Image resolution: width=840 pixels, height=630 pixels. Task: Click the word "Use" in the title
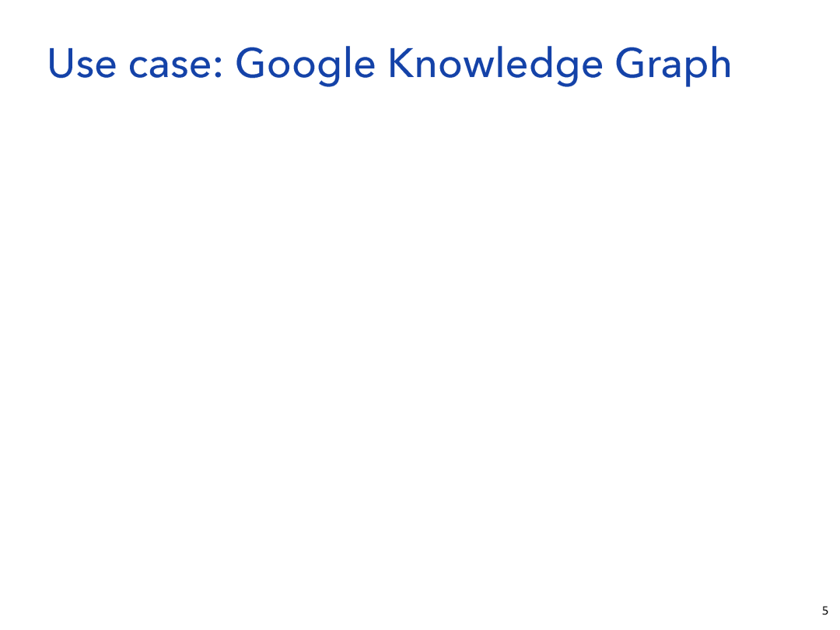pos(82,64)
